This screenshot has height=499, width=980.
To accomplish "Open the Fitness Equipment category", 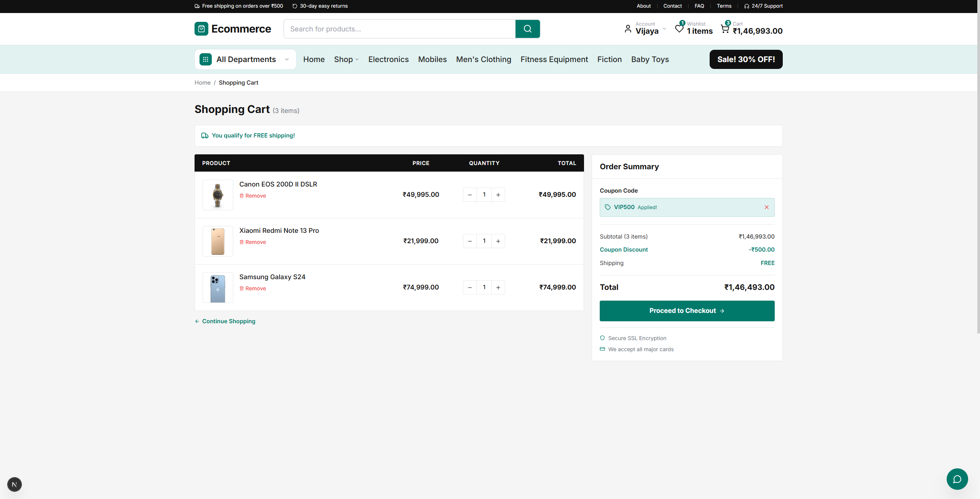I will (x=554, y=59).
